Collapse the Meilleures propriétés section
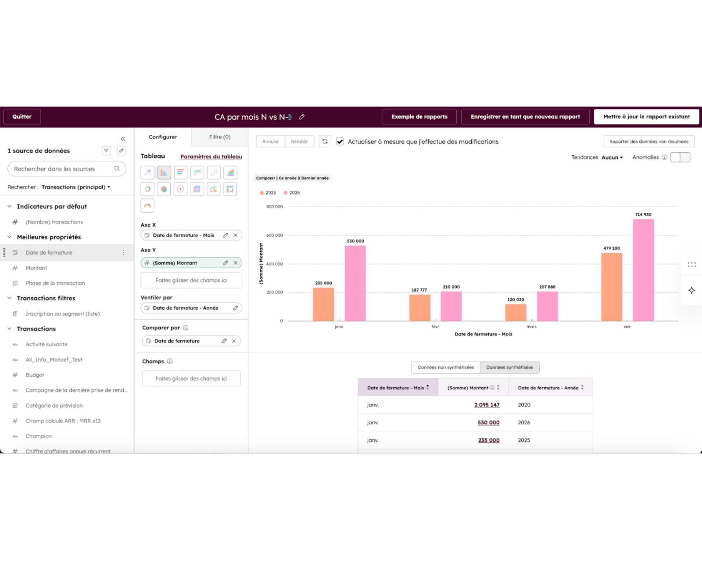Viewport: 702px width, 588px height. pos(9,237)
